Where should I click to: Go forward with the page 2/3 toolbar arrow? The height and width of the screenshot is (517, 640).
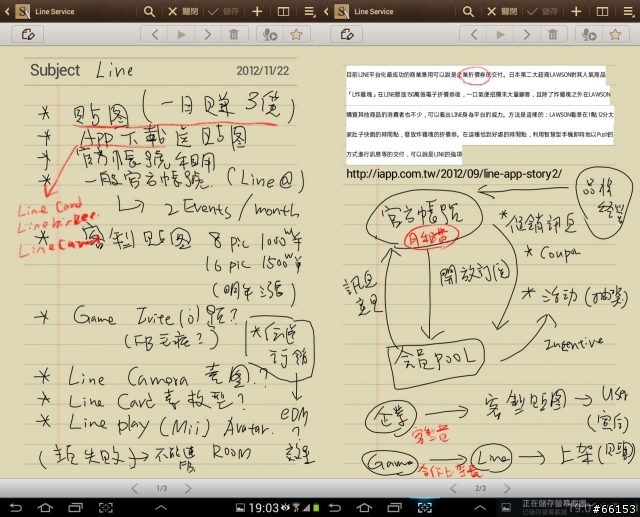point(527,34)
